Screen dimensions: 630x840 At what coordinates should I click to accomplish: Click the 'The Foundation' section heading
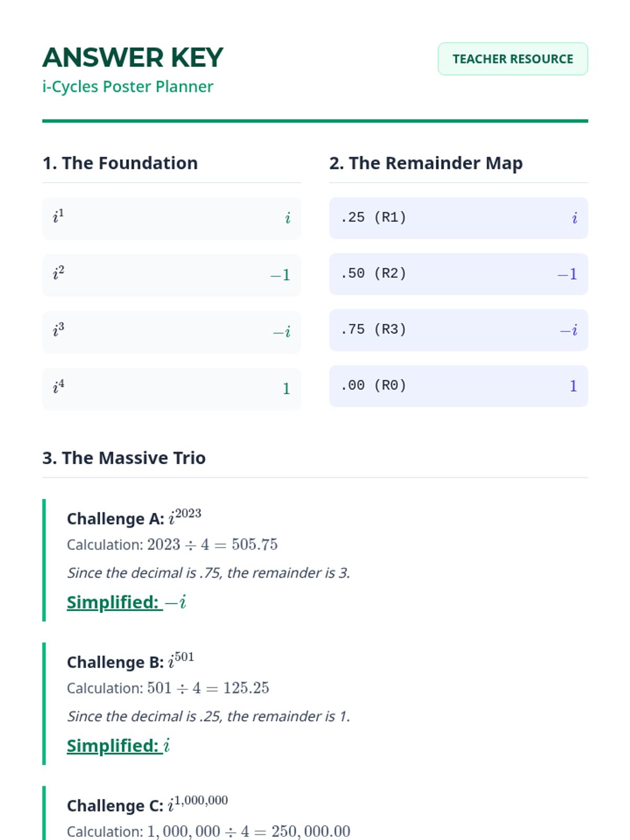tap(120, 163)
